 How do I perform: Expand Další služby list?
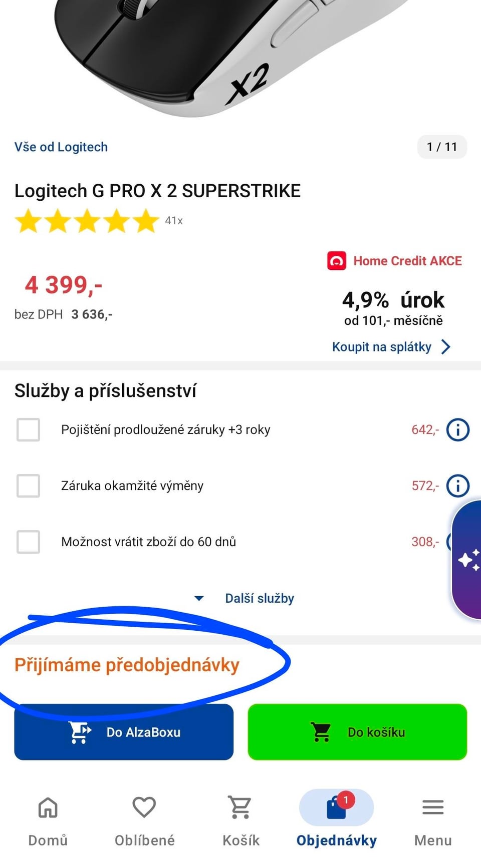[x=245, y=598]
